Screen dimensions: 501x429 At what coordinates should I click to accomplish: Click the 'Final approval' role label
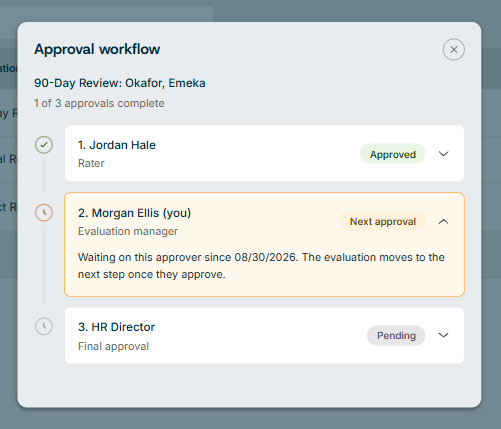pos(113,346)
